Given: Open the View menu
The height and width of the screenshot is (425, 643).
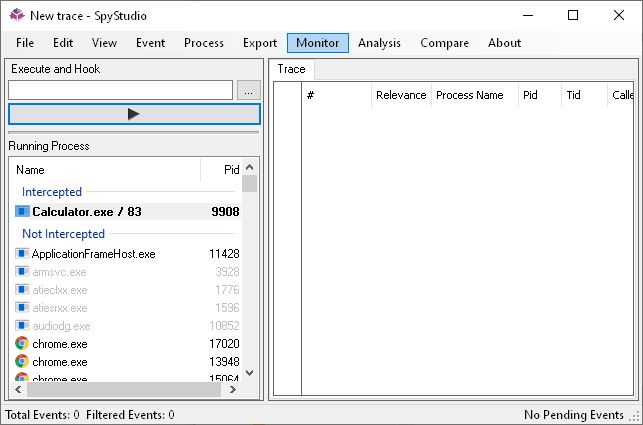Looking at the screenshot, I should coord(104,43).
